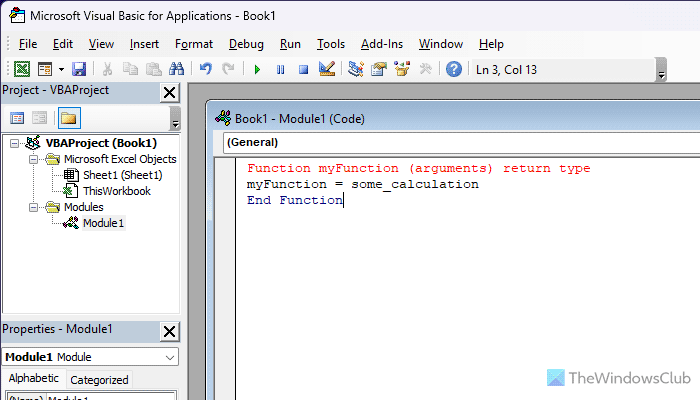Open the Insert menu

point(144,44)
